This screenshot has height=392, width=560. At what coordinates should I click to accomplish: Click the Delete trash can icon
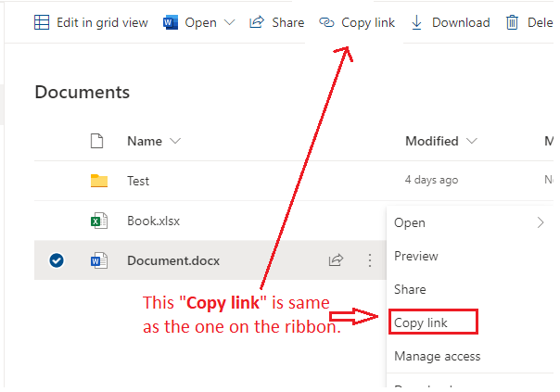512,22
